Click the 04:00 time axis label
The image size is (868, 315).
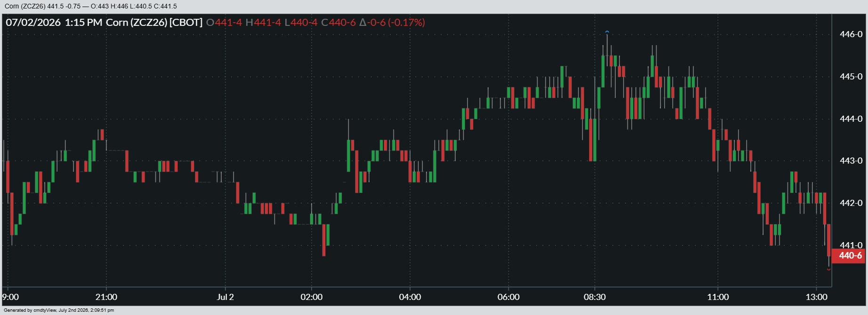(x=410, y=297)
